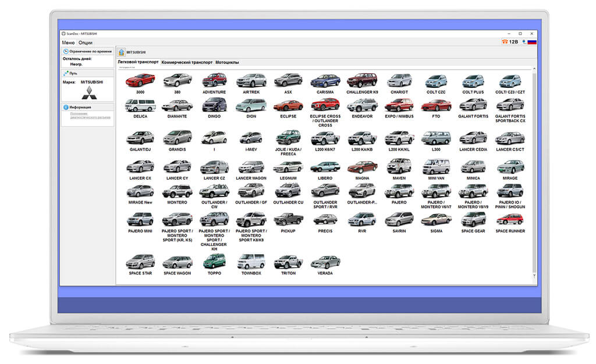596x364 pixels.
Task: Open the TRITON pickup icon
Action: pyautogui.click(x=288, y=261)
